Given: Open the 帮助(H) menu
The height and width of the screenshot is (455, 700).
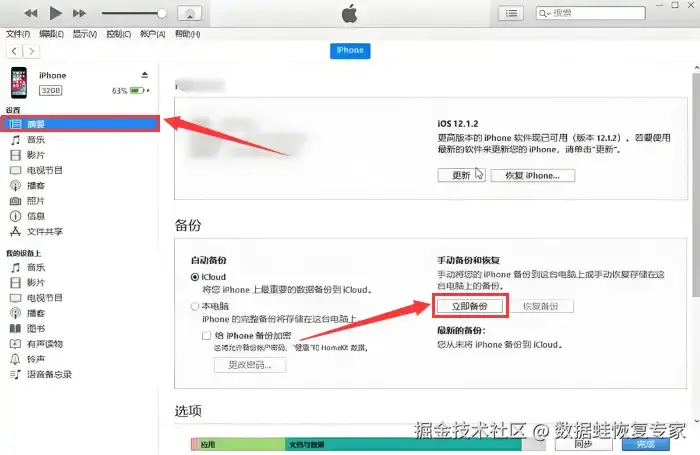Looking at the screenshot, I should click(188, 34).
